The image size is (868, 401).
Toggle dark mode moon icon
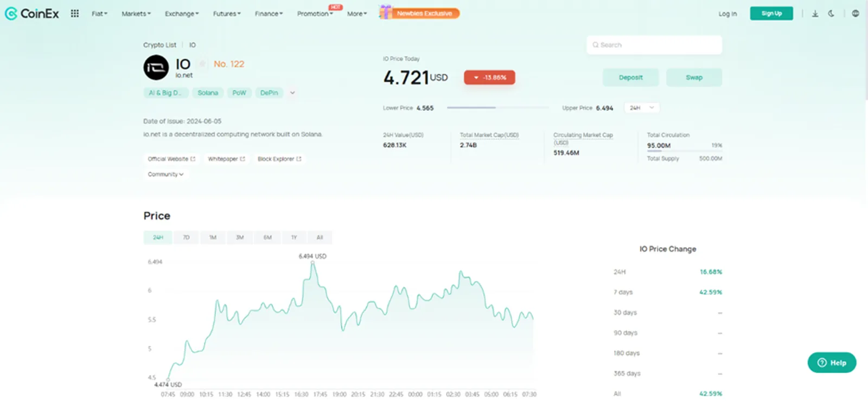pos(831,14)
